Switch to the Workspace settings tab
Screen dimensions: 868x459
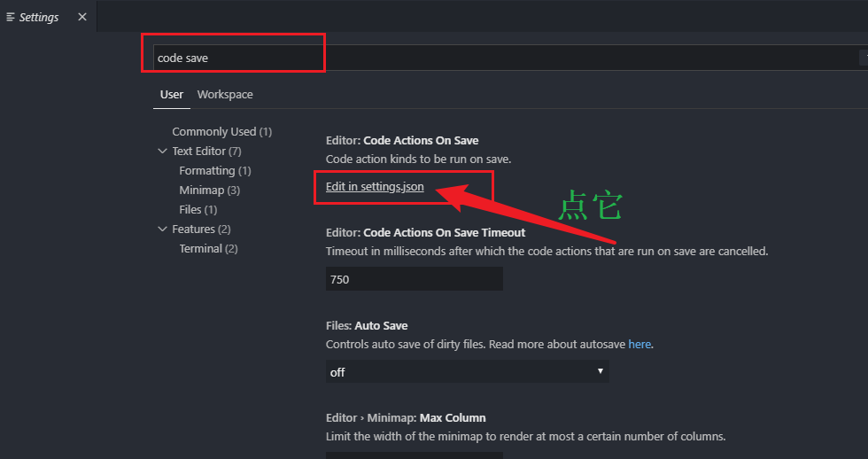pyautogui.click(x=225, y=95)
